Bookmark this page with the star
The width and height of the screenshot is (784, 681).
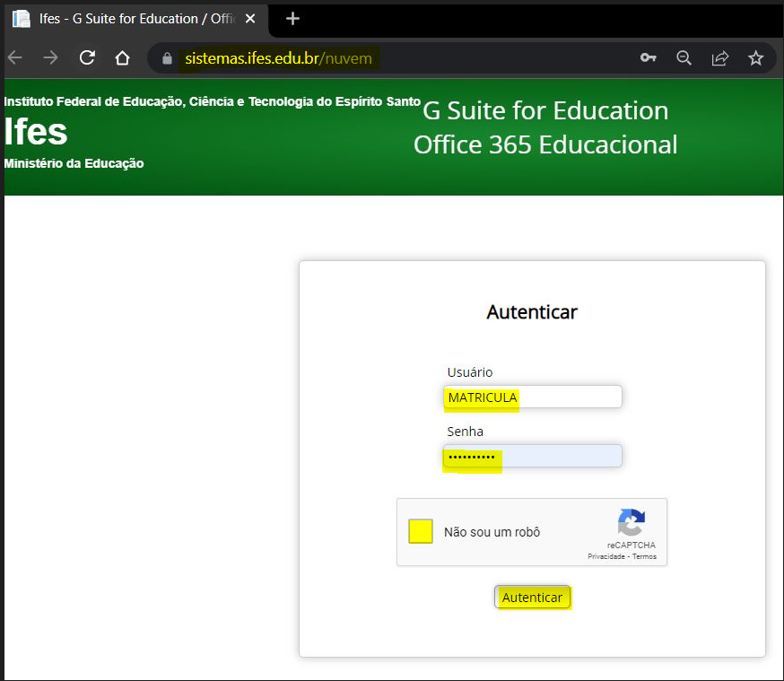(755, 58)
